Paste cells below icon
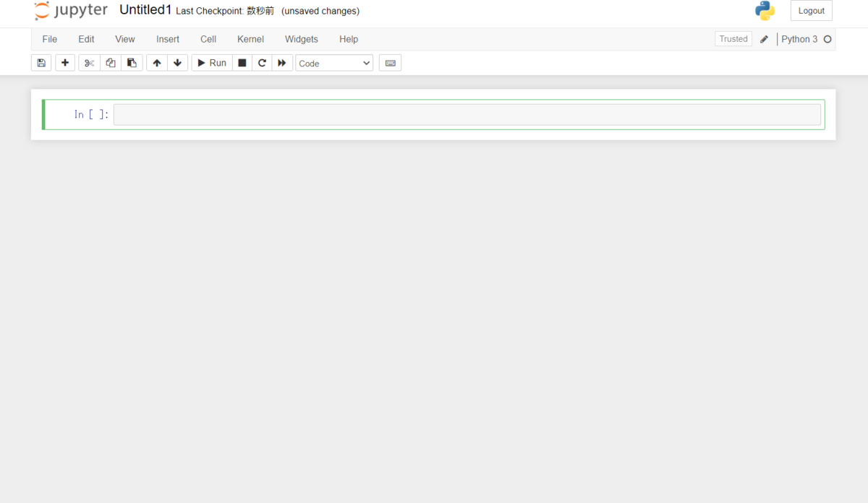868x503 pixels. point(132,63)
